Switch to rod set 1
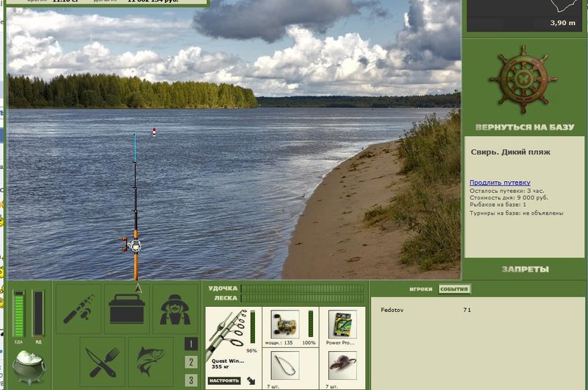The image size is (588, 390). click(x=191, y=344)
